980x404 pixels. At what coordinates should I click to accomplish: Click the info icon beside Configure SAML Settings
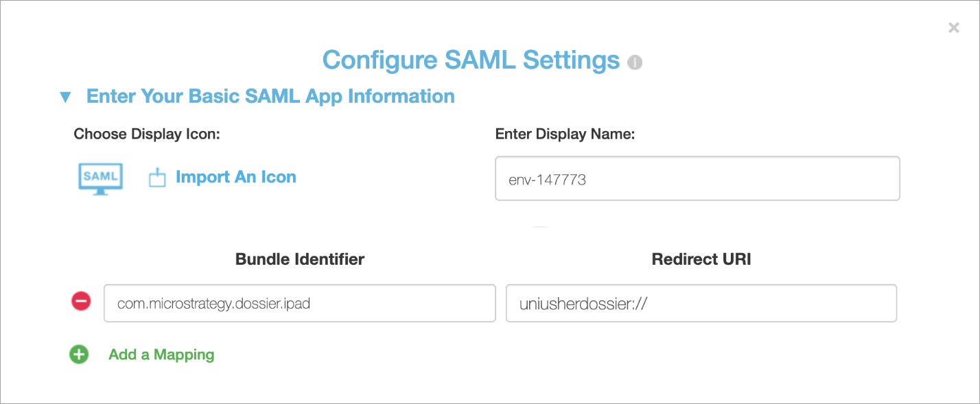[635, 62]
